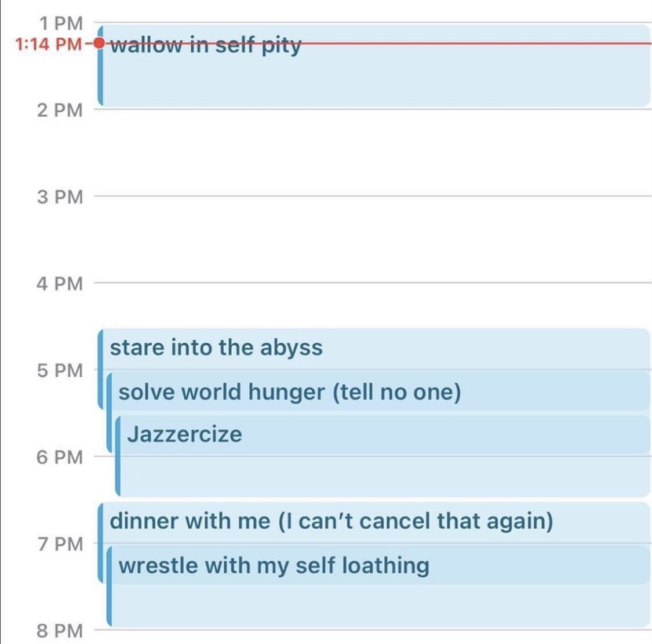Image resolution: width=652 pixels, height=644 pixels.
Task: Select the 5 PM hour label
Action: pyautogui.click(x=60, y=370)
